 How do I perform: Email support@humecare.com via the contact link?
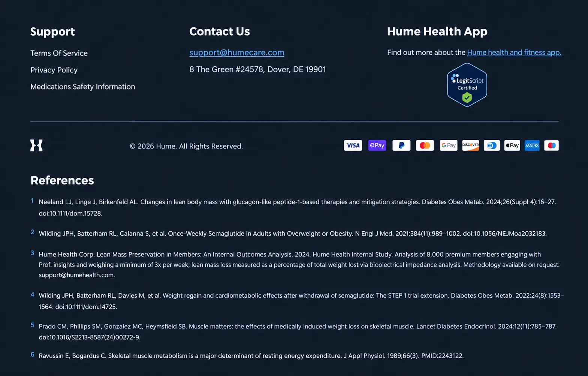(237, 52)
